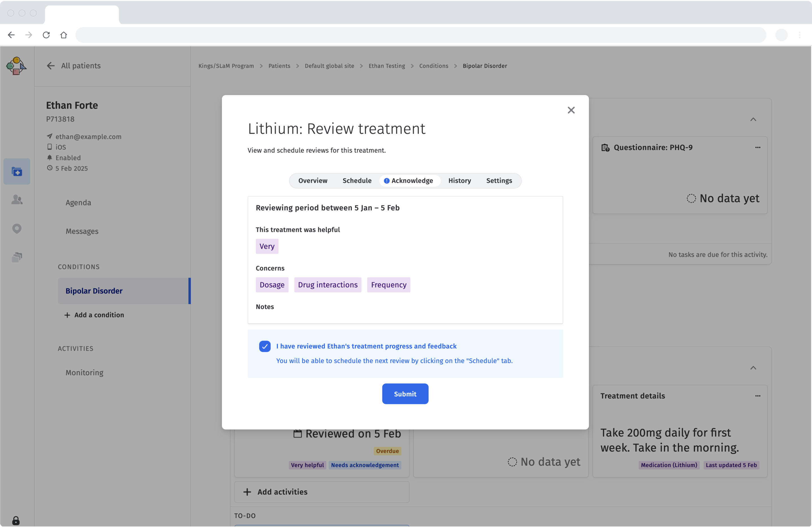Reload the page with the browser refresh icon
Screen dimensions: 812x527
[46, 35]
